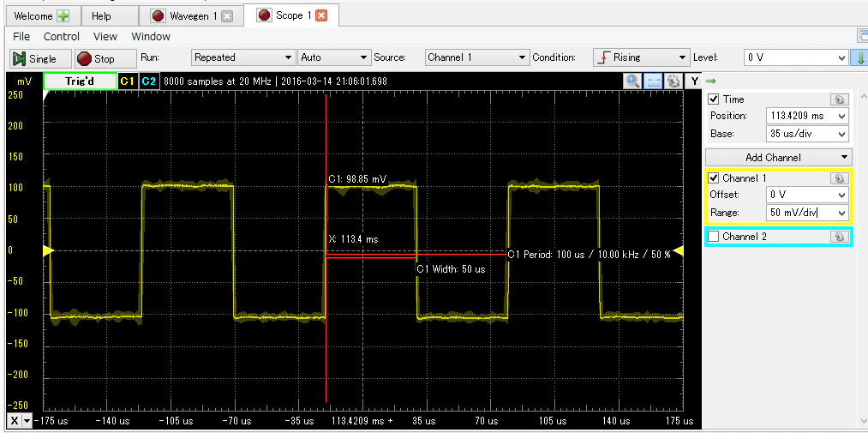Open the Position 113.4209 ms dropdown
868x433 pixels.
pos(807,116)
